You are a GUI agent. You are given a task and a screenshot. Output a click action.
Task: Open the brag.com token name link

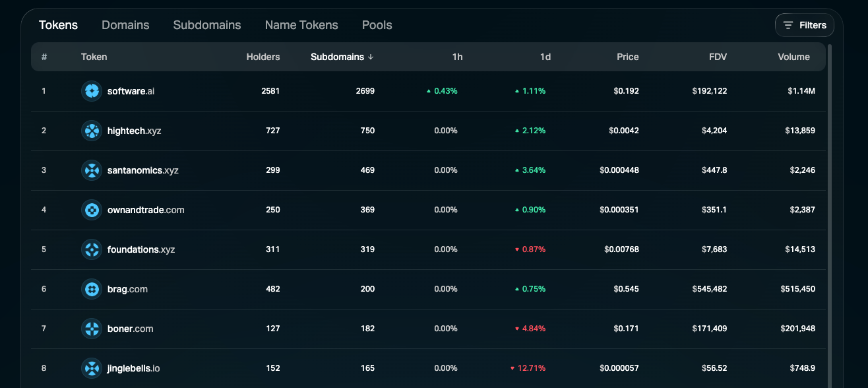tap(127, 289)
